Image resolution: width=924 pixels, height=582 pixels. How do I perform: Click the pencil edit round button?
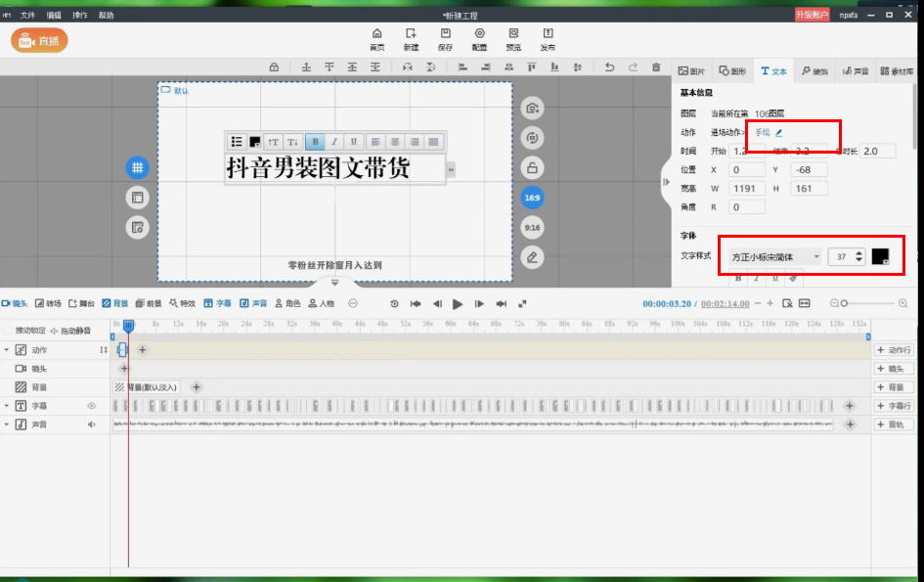click(x=532, y=257)
